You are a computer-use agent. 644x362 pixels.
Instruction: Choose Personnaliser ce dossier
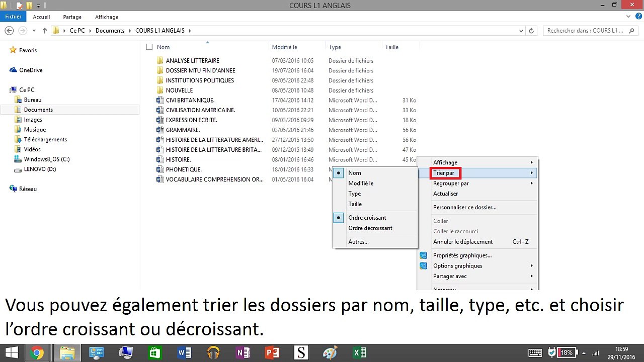pyautogui.click(x=464, y=207)
